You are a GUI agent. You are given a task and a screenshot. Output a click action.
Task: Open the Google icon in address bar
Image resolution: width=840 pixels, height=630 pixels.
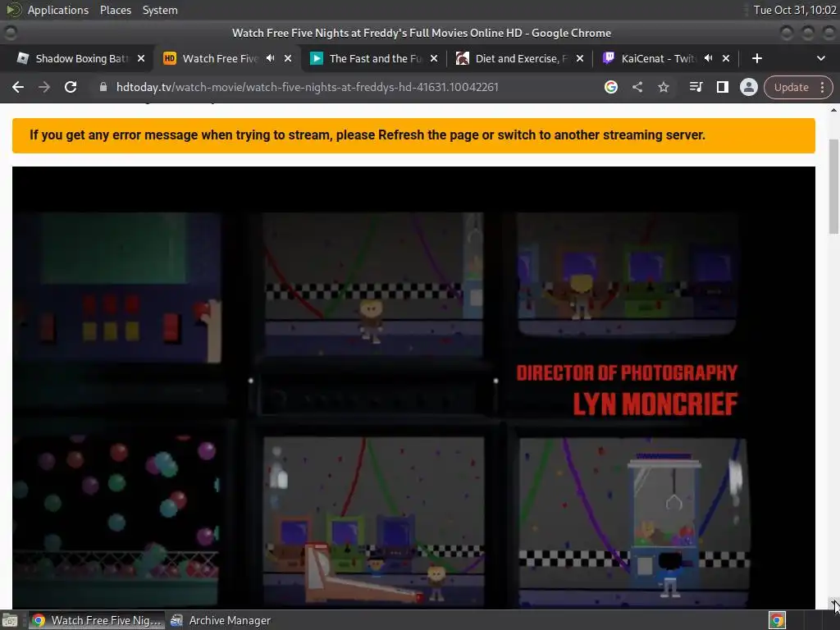pyautogui.click(x=610, y=87)
